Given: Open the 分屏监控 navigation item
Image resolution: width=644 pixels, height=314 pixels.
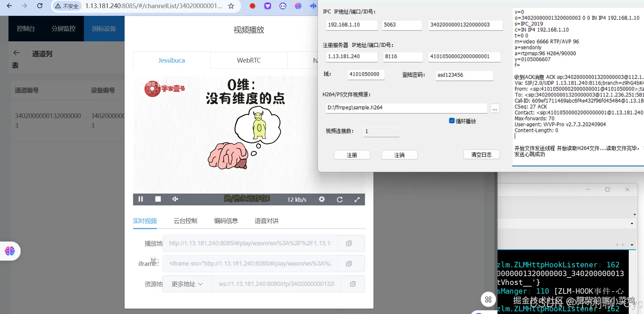Looking at the screenshot, I should [x=64, y=29].
